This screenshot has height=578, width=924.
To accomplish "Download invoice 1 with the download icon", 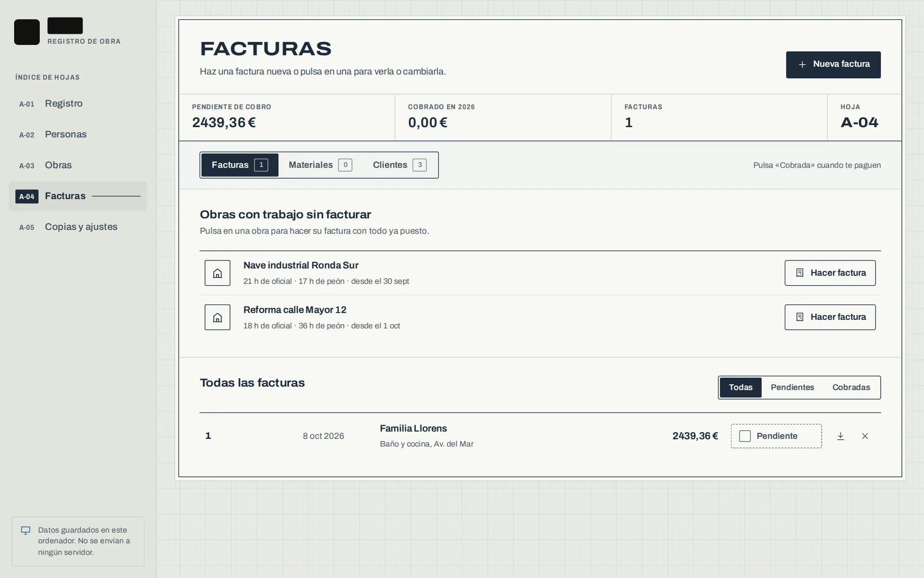I will click(840, 436).
